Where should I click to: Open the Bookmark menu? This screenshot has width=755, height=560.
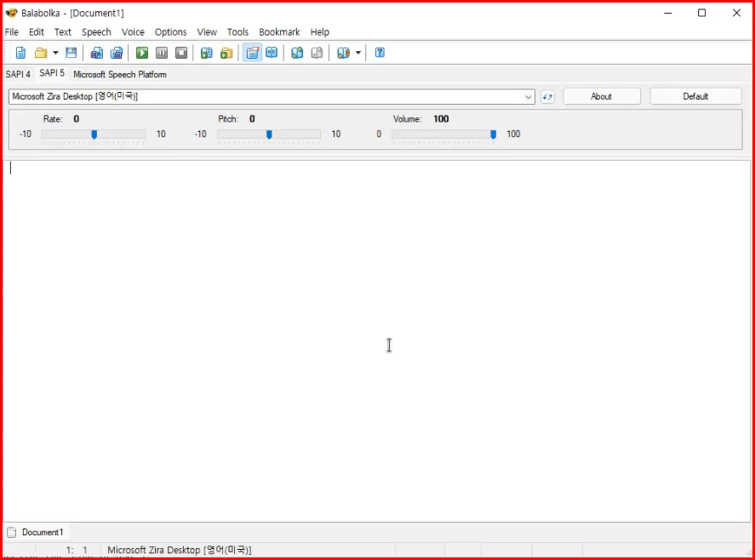click(x=279, y=31)
